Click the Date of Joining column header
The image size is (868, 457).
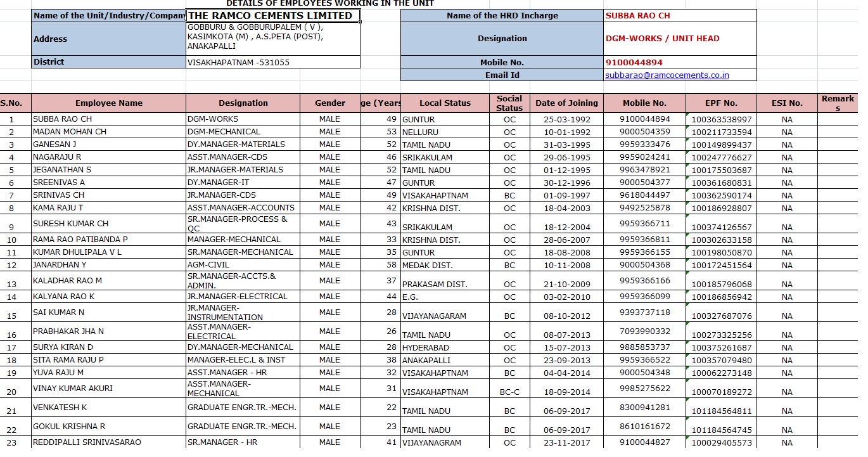point(566,103)
